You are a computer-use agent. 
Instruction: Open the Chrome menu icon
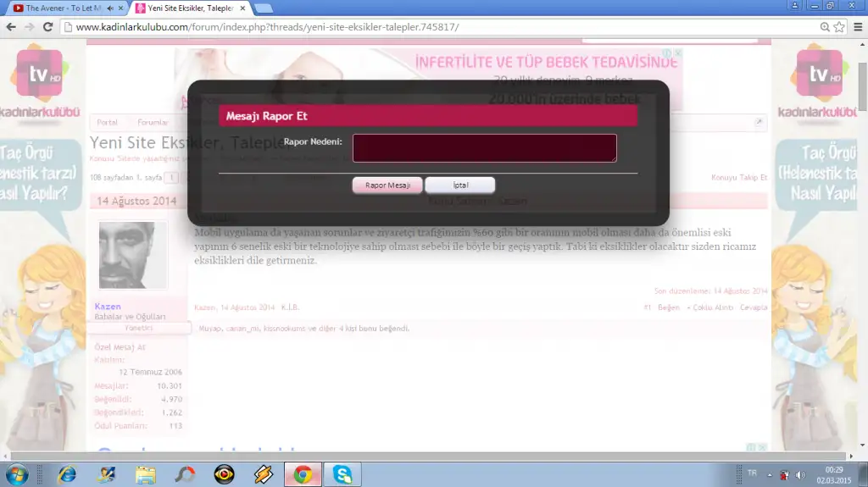pos(856,27)
